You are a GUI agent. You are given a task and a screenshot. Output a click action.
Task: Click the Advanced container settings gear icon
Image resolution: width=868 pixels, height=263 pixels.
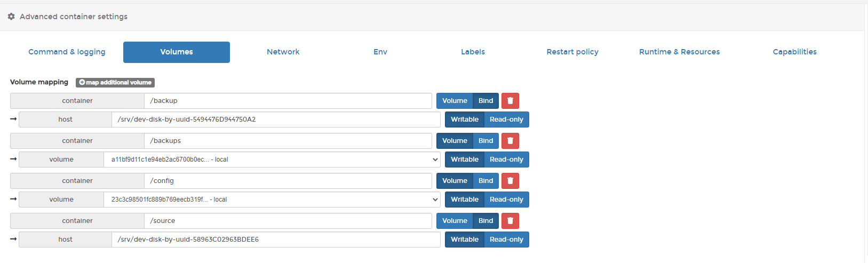11,17
